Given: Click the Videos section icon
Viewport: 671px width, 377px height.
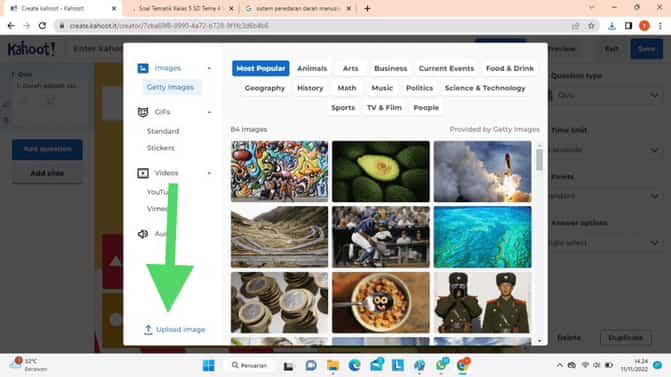Looking at the screenshot, I should (x=143, y=173).
